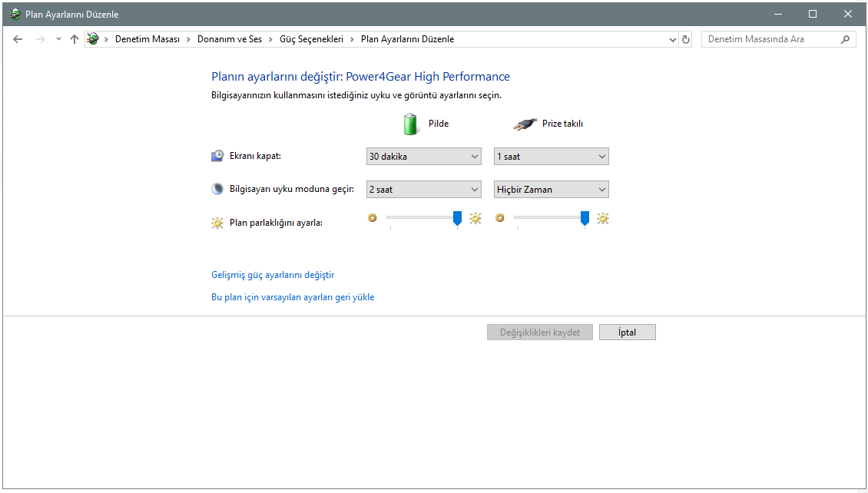
Task: Expand the chevron after Güç Seçenekleri
Action: [352, 39]
